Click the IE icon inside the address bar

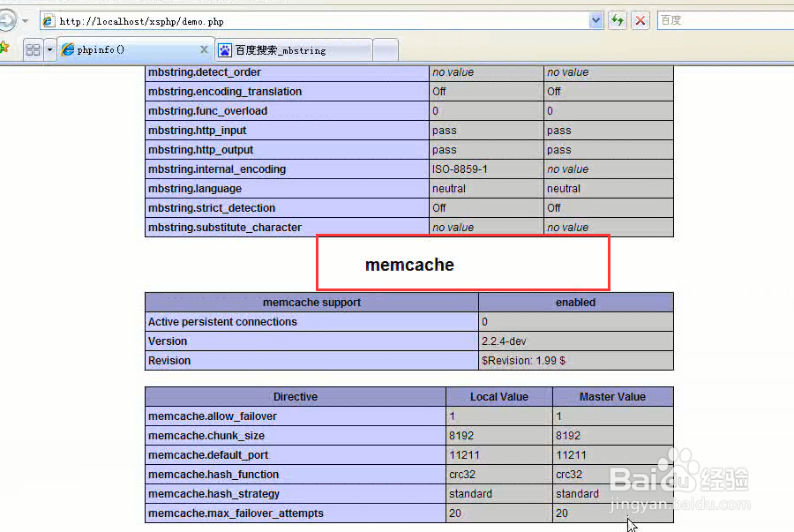(47, 19)
